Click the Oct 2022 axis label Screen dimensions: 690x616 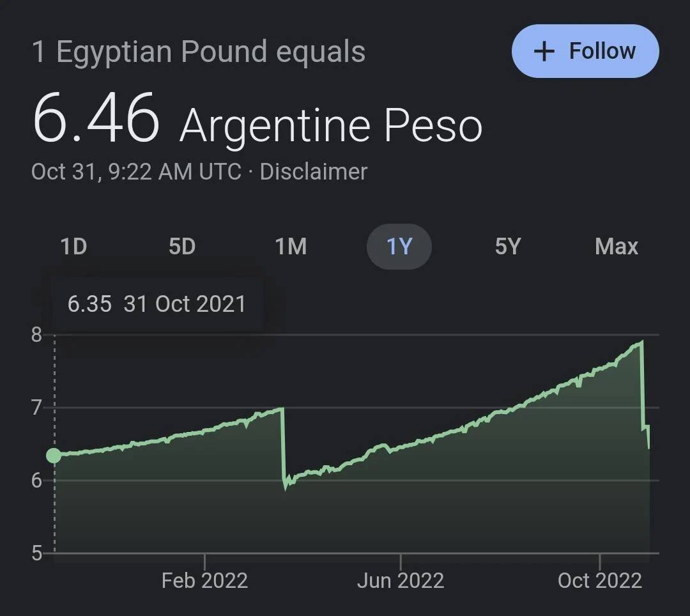click(x=601, y=580)
